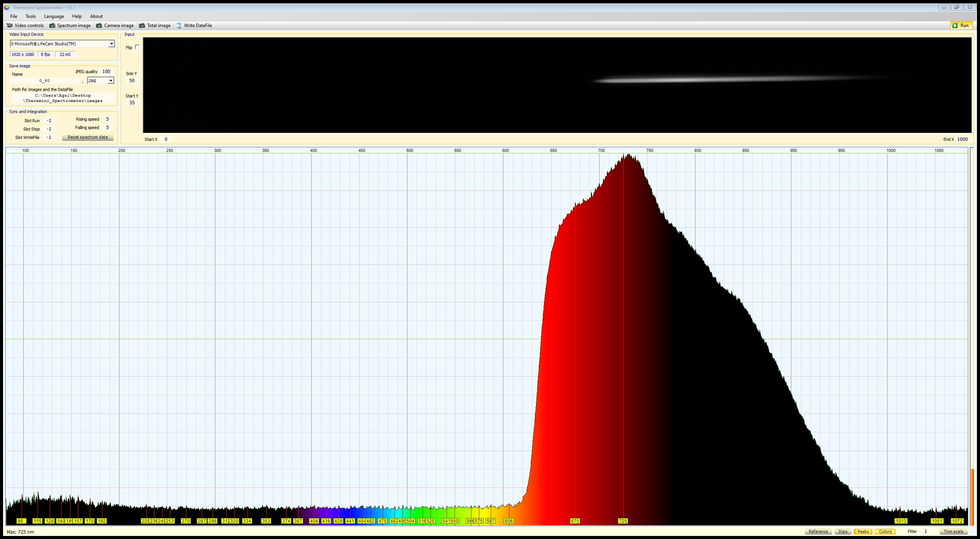Start acquisition with the Run button
This screenshot has width=980, height=539.
[961, 26]
